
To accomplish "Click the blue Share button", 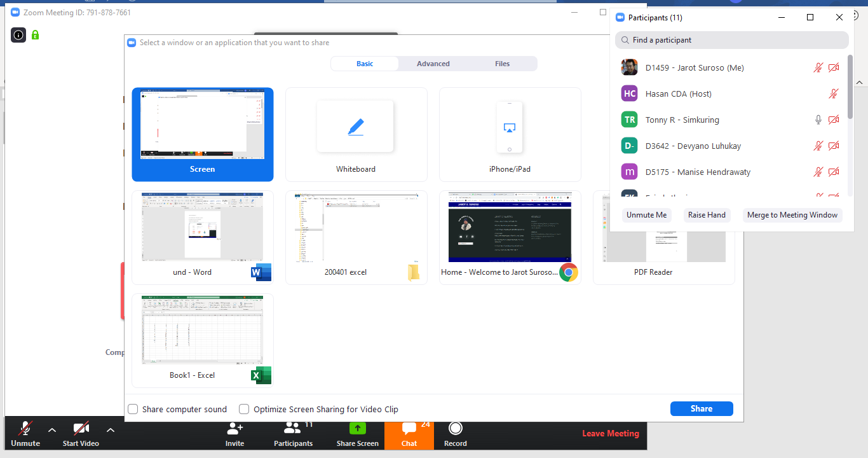I will tap(702, 408).
